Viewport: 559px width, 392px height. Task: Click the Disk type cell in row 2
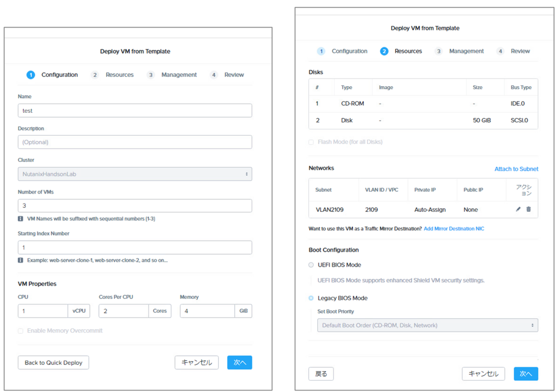coord(347,121)
